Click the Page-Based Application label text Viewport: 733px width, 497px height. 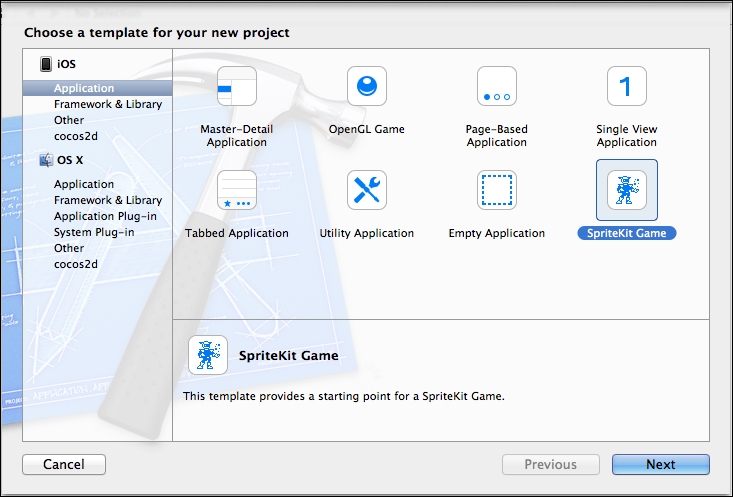click(x=496, y=136)
